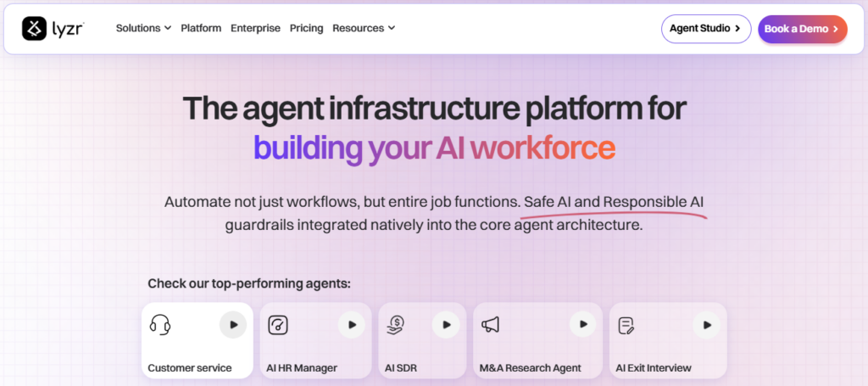
Task: Click the headset icon on Customer service card
Action: click(x=160, y=325)
